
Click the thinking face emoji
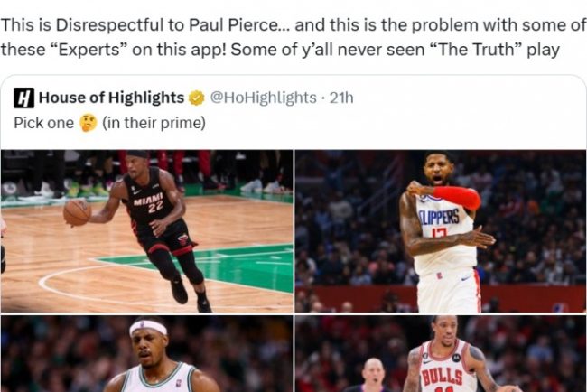pyautogui.click(x=89, y=123)
